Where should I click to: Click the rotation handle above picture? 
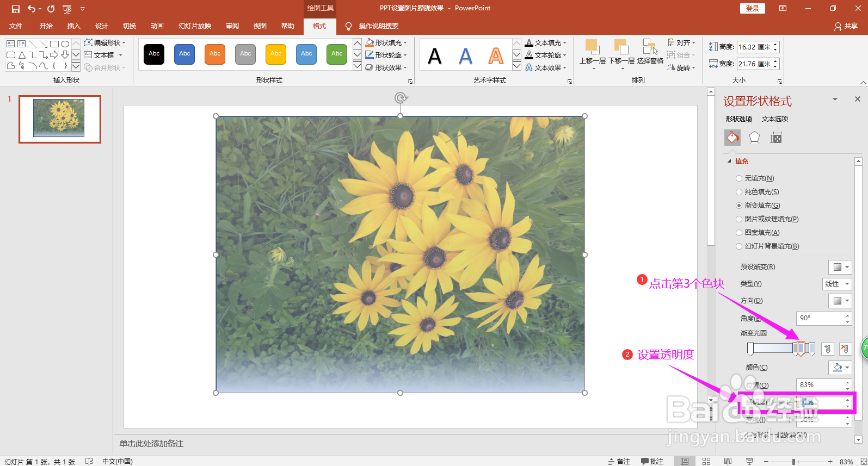[x=401, y=98]
